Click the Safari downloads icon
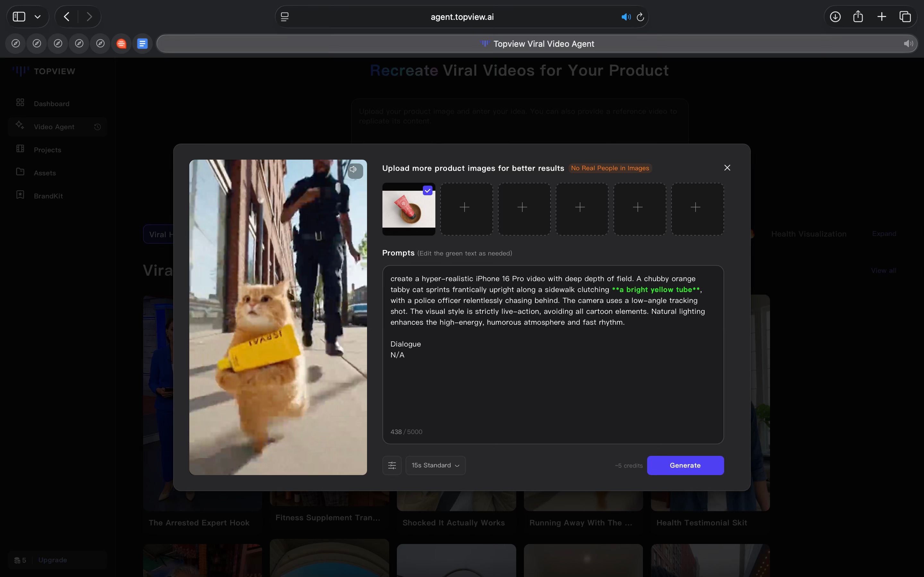 [835, 17]
